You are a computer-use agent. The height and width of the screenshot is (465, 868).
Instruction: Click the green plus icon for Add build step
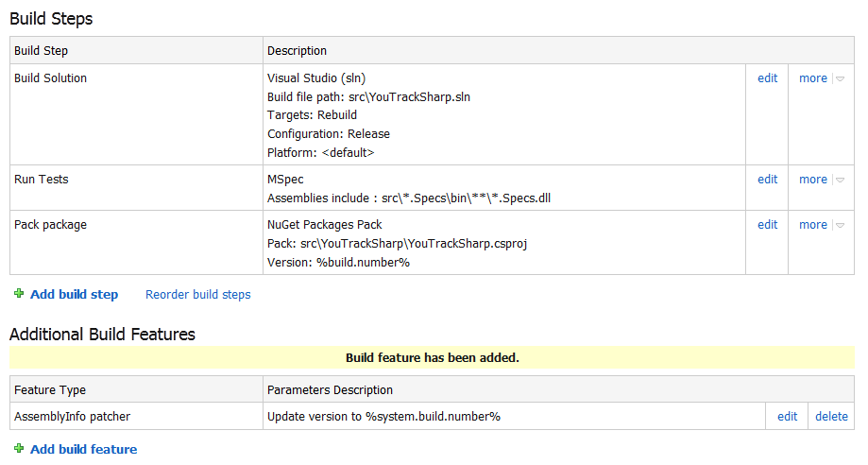pyautogui.click(x=19, y=294)
